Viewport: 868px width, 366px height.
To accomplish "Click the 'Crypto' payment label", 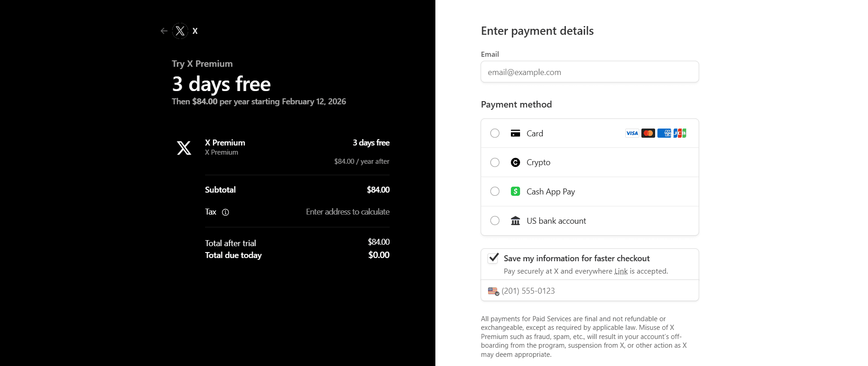I will click(538, 162).
